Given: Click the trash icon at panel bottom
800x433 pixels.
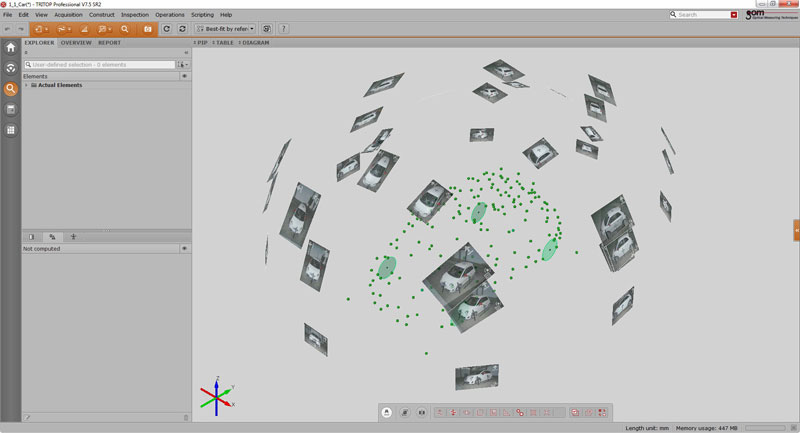Looking at the screenshot, I should click(x=185, y=417).
